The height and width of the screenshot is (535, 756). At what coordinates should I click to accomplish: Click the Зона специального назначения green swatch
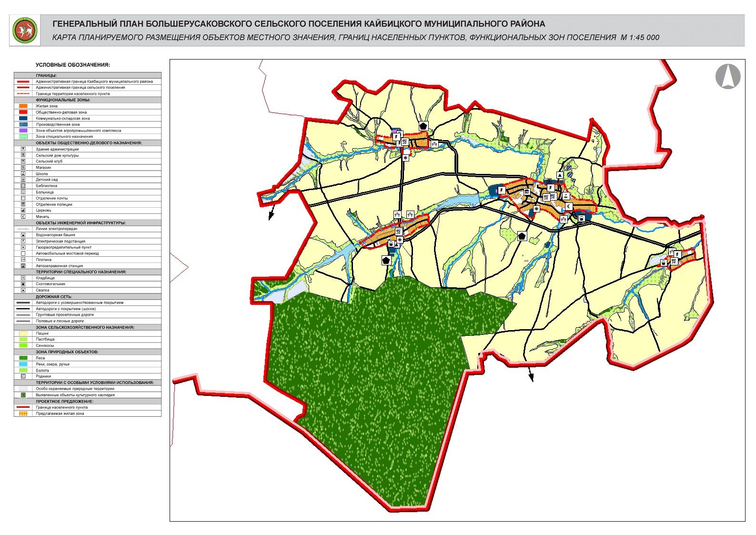tap(23, 137)
